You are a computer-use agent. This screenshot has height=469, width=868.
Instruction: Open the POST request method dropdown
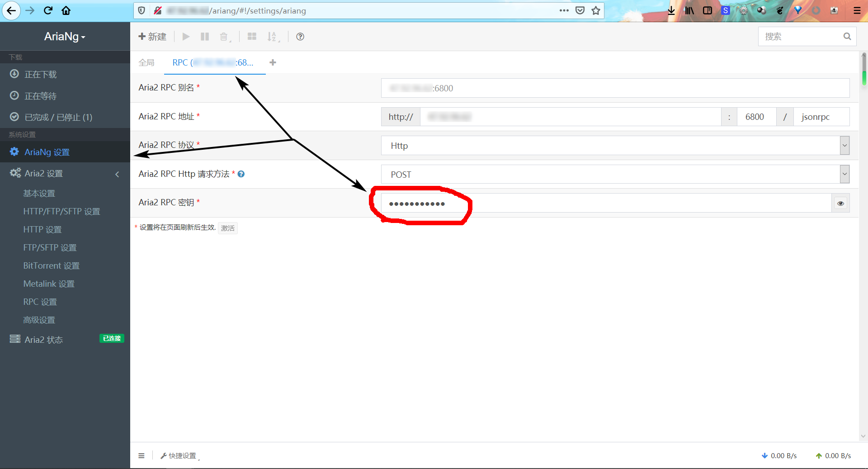point(844,174)
